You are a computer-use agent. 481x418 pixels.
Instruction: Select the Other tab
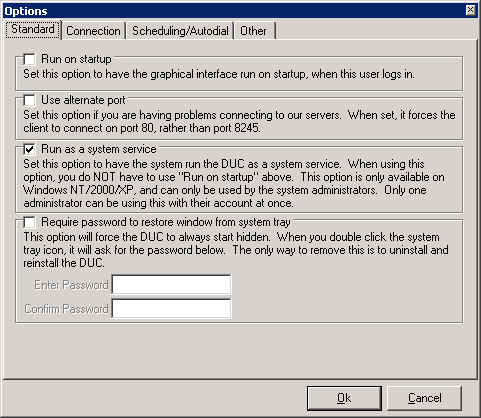click(x=254, y=31)
